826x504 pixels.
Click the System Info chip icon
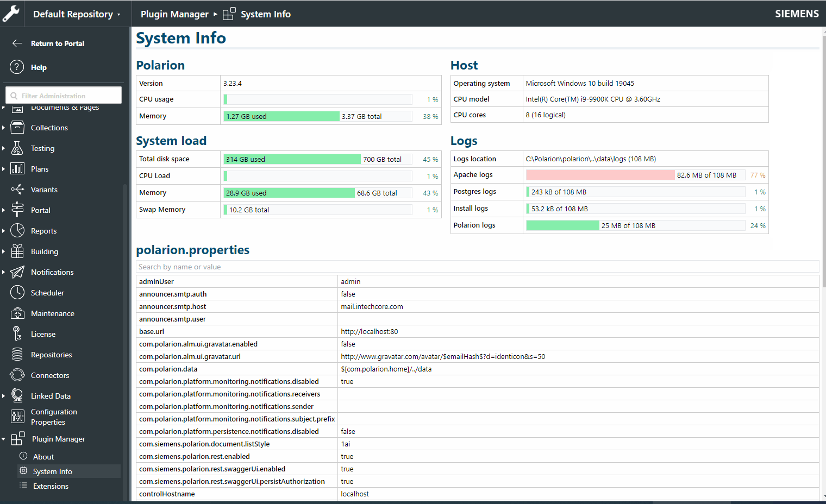pos(23,471)
